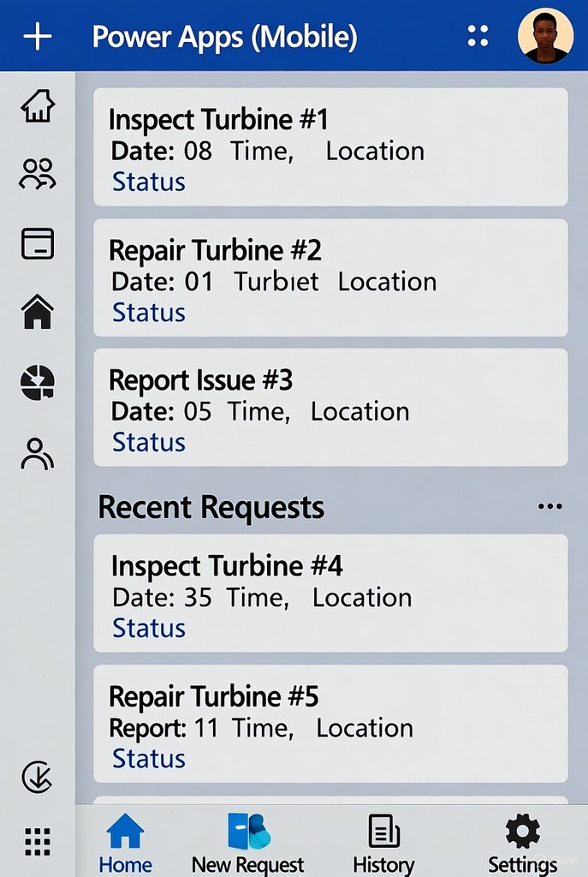This screenshot has height=877, width=588.
Task: Open the Report Issue #3 card
Action: click(330, 408)
